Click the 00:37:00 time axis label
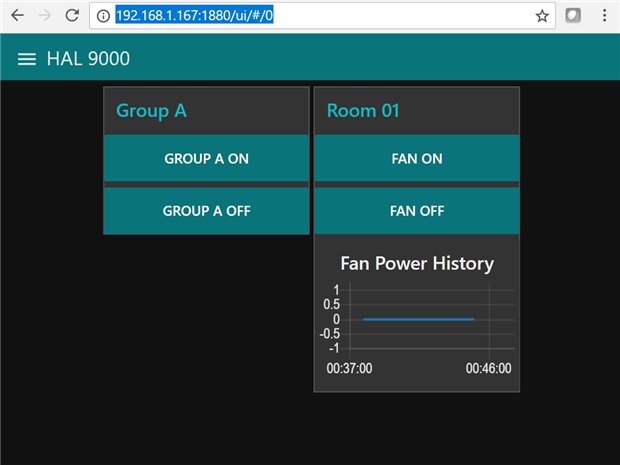This screenshot has width=620, height=465. tap(349, 368)
